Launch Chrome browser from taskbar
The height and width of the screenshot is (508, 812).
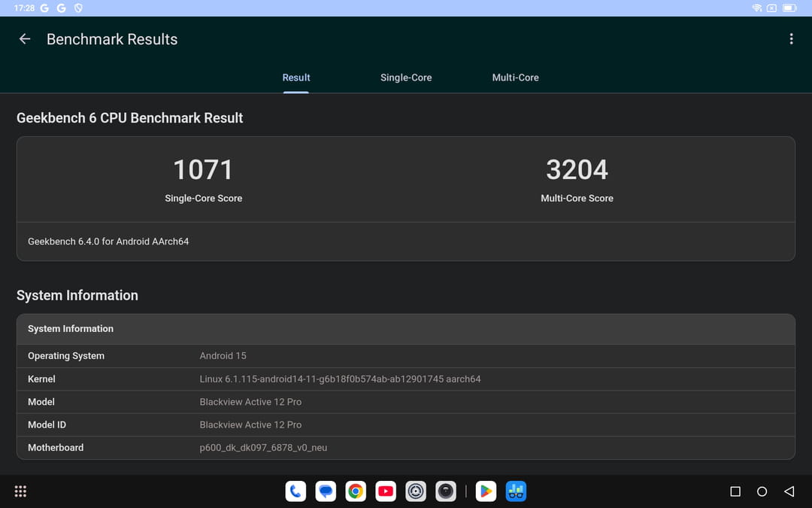(x=356, y=491)
